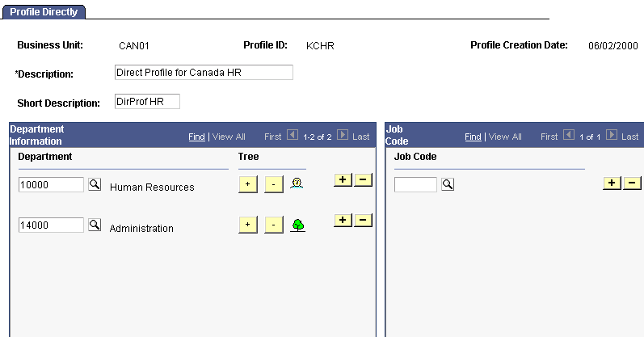Show previous row in Department Information

point(293,135)
